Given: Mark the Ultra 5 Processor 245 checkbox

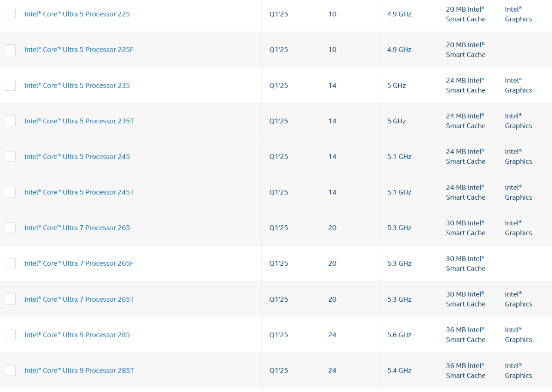Looking at the screenshot, I should tap(10, 157).
